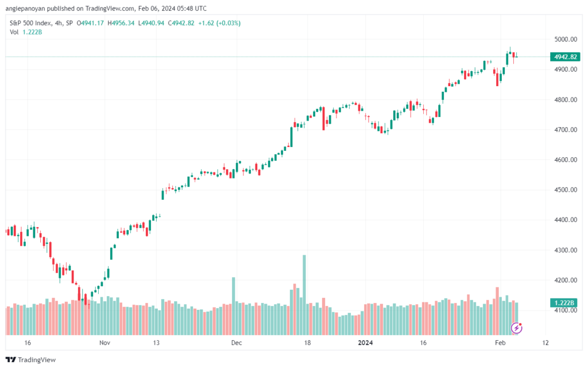Screen dimensions: 588x369
Task: Click the Dec date marker on time axis
Action: click(x=237, y=343)
